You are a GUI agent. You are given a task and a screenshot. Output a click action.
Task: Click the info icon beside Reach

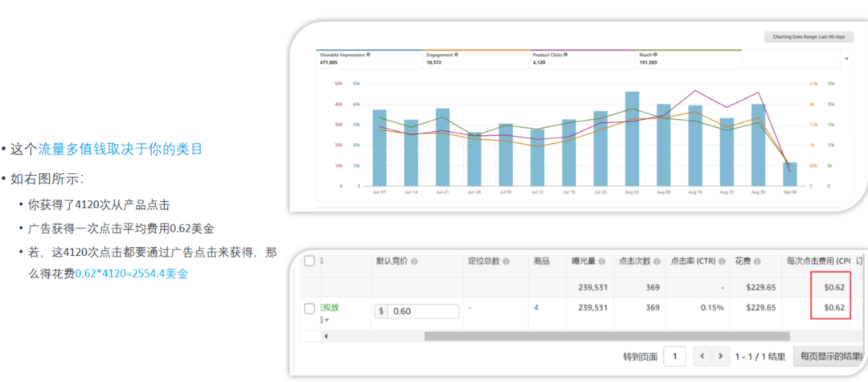655,55
